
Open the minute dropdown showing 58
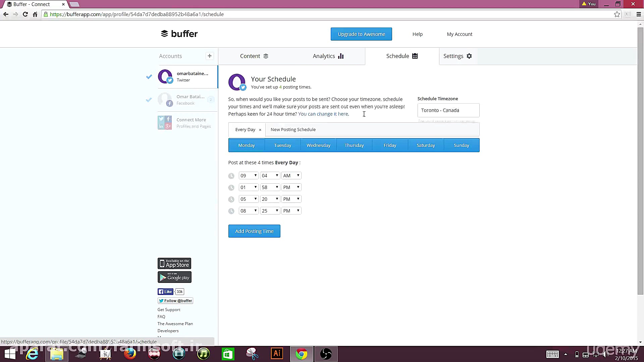click(270, 187)
